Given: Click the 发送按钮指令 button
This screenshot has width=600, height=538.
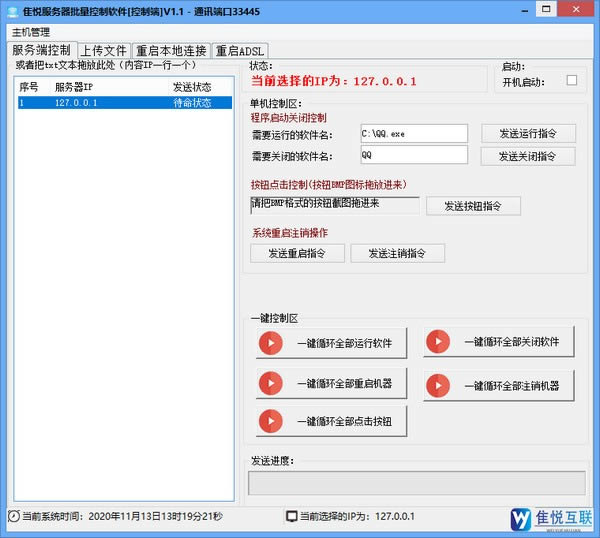Looking at the screenshot, I should 473,206.
